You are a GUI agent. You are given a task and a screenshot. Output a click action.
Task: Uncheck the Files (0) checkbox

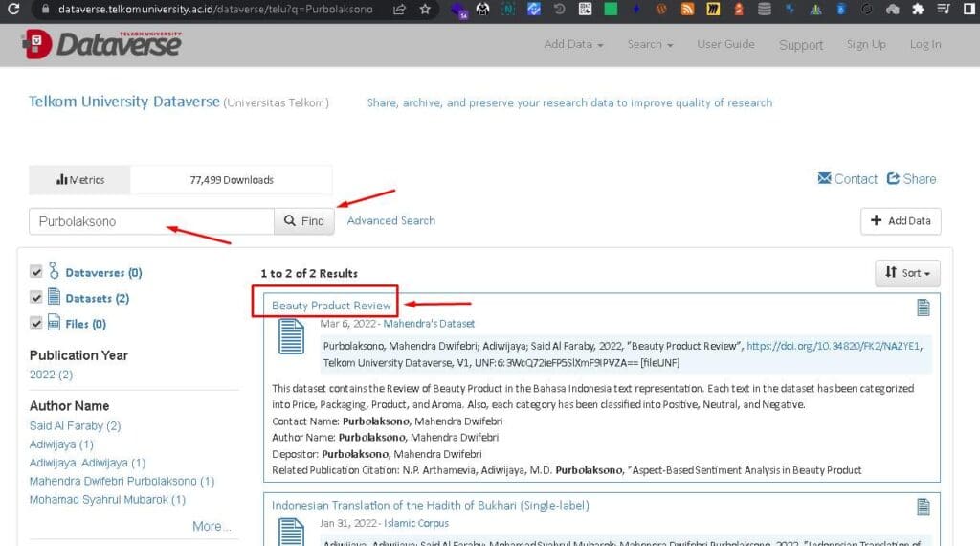point(36,323)
